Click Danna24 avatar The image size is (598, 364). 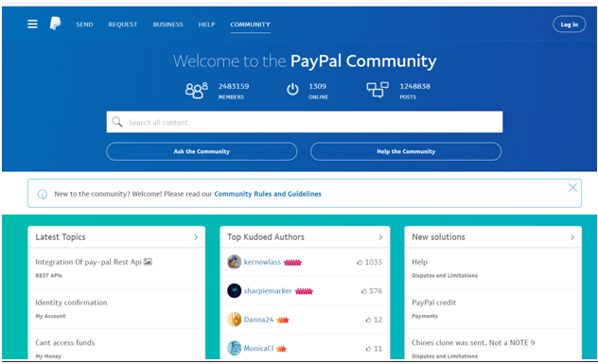click(234, 320)
